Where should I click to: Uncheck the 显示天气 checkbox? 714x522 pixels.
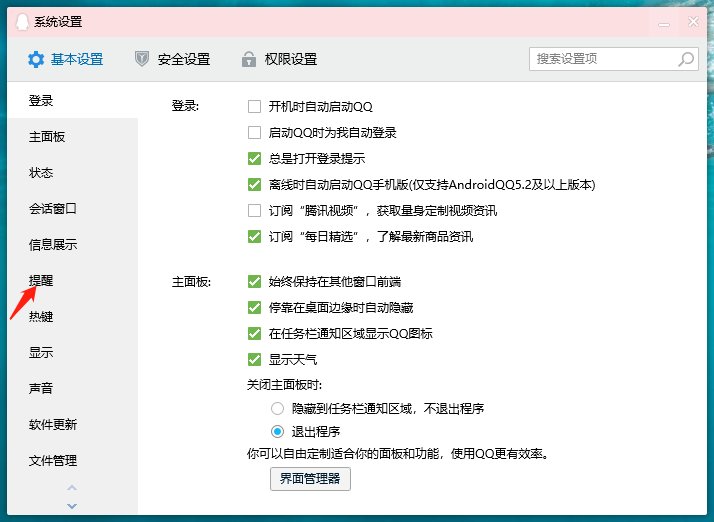[x=254, y=359]
